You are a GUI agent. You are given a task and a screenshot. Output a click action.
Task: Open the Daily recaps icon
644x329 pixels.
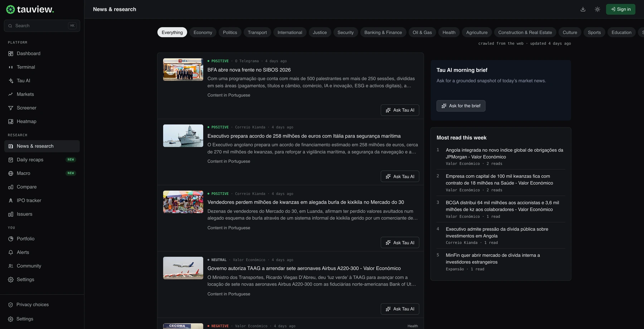point(11,160)
